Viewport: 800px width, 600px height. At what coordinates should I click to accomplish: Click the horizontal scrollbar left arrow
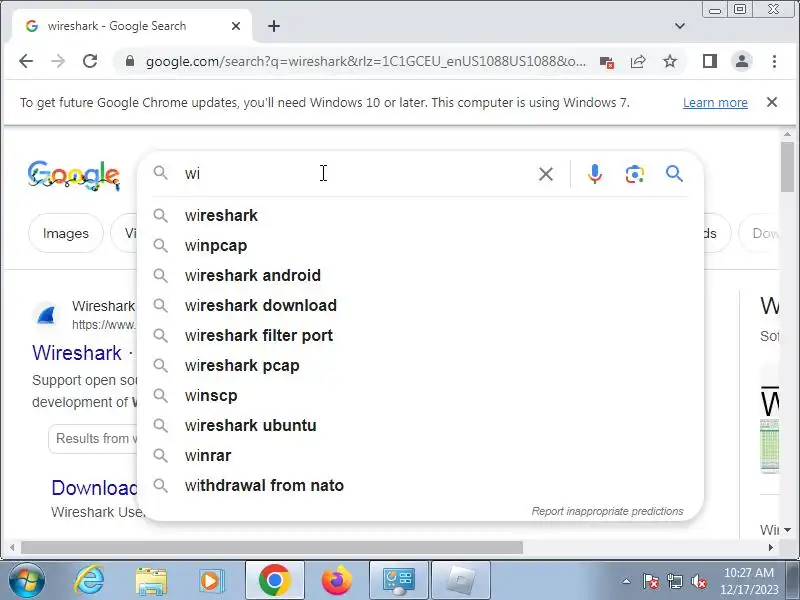[x=11, y=547]
